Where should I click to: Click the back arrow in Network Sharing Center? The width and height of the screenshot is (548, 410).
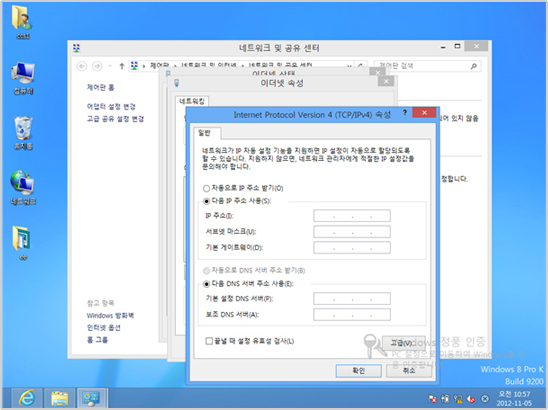[82, 66]
